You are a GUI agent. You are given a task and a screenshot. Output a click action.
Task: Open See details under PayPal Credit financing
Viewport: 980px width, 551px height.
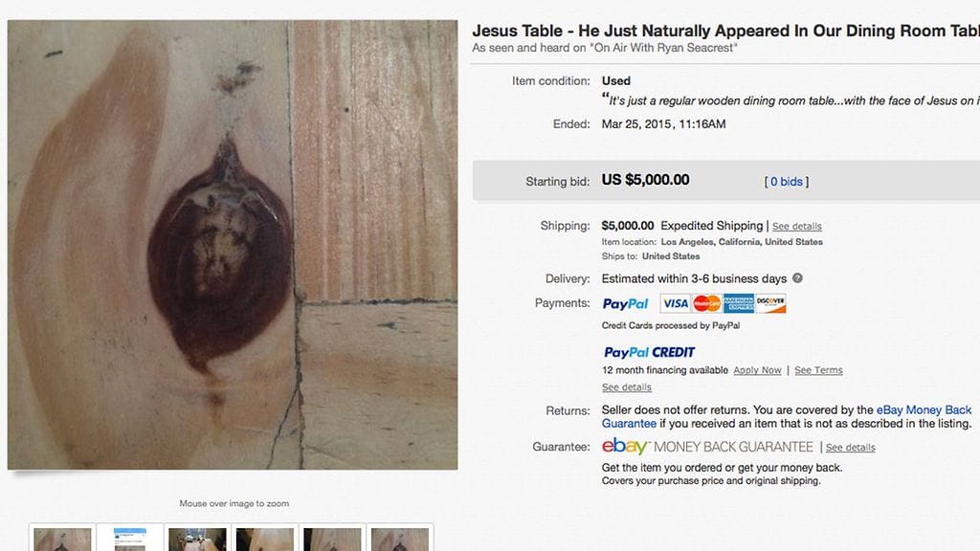(x=626, y=387)
